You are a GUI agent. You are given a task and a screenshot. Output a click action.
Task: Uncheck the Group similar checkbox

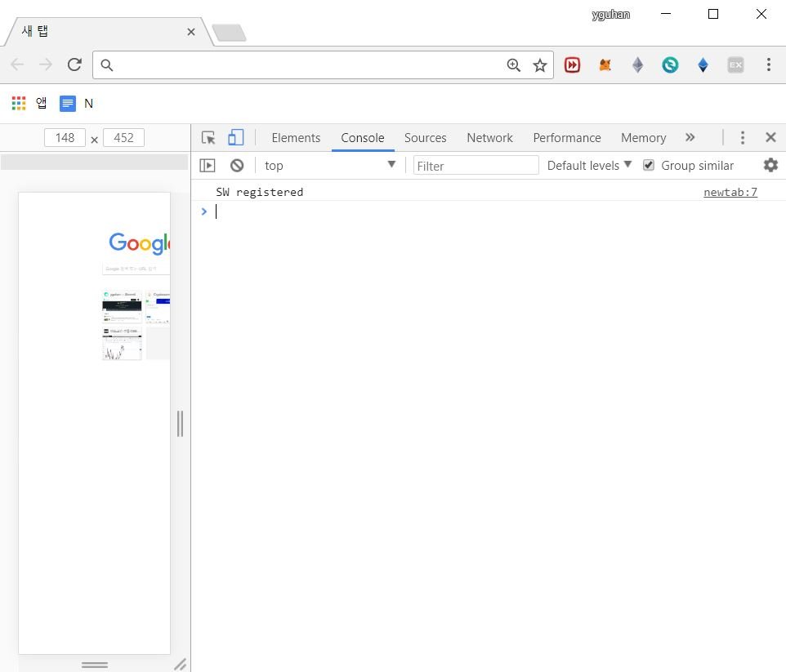(x=649, y=165)
